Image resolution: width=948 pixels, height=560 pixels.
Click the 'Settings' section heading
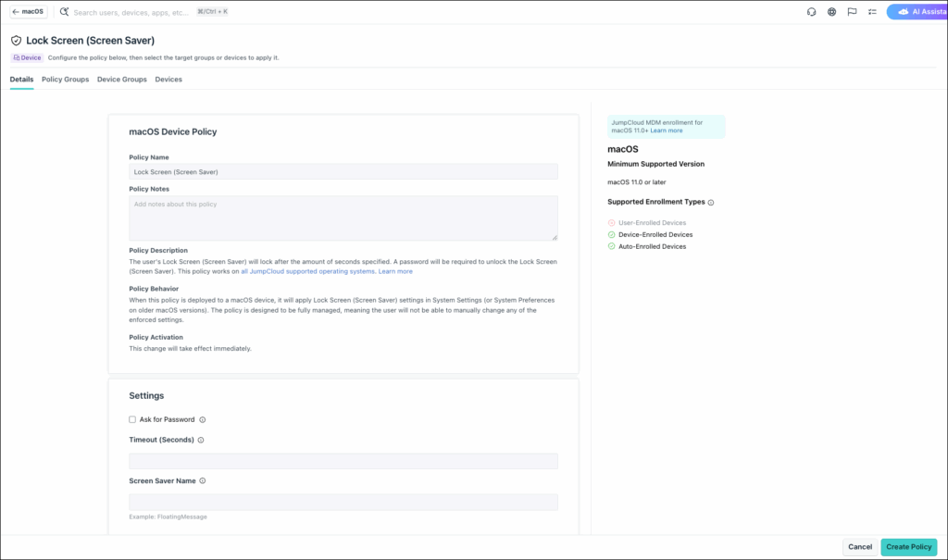(x=146, y=395)
